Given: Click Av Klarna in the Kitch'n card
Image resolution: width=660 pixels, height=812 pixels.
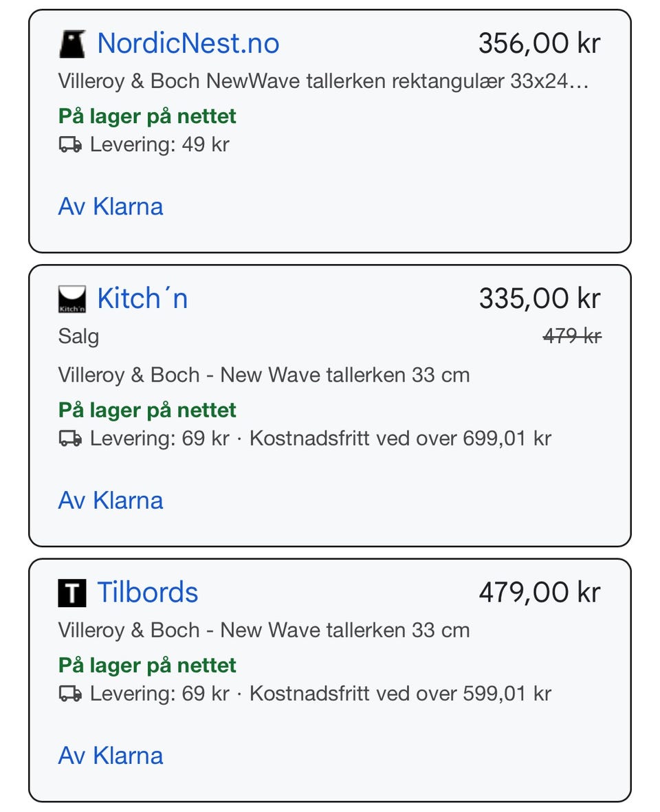Looking at the screenshot, I should [x=111, y=501].
